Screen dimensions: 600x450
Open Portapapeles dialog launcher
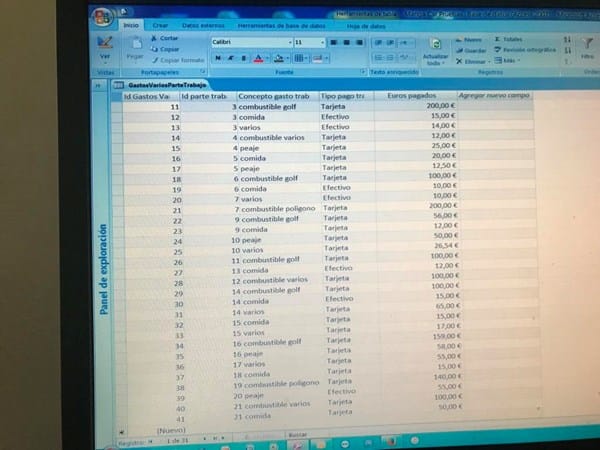pyautogui.click(x=203, y=72)
